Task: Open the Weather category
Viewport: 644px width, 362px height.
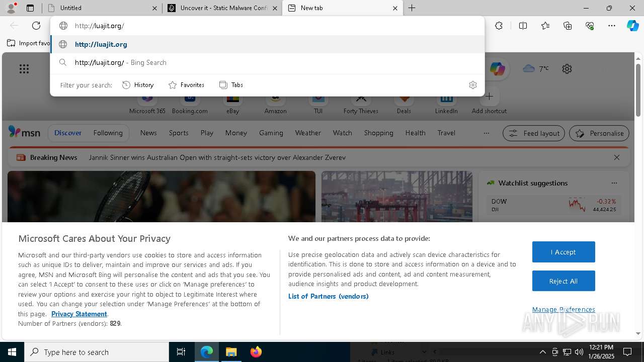Action: [x=308, y=133]
